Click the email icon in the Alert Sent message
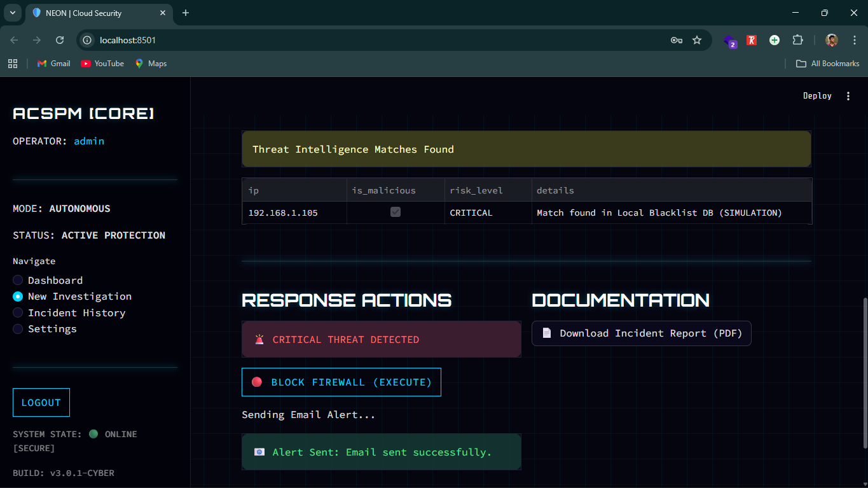This screenshot has height=488, width=868. 259,451
